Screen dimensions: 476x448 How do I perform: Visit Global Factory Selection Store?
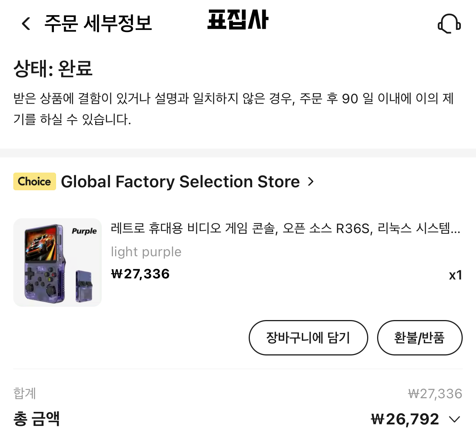180,181
